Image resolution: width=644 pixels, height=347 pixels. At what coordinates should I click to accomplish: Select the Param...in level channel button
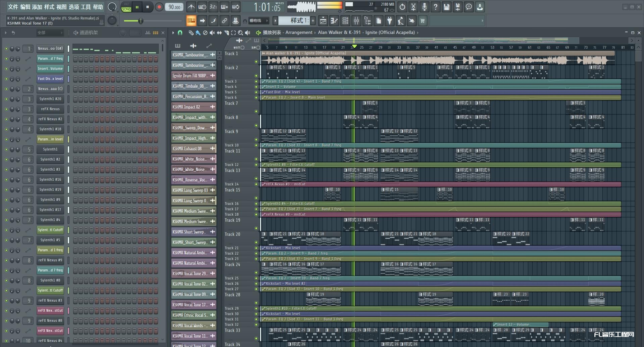[50, 139]
